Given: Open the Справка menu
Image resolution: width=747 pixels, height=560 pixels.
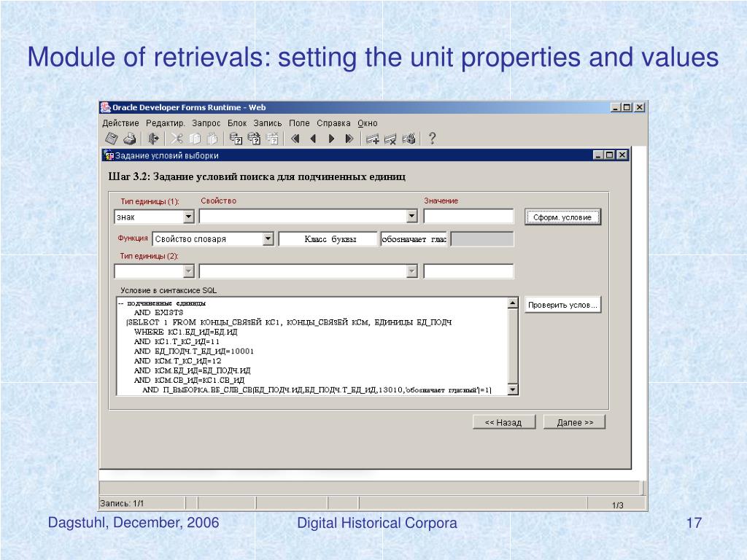Looking at the screenshot, I should click(x=333, y=123).
